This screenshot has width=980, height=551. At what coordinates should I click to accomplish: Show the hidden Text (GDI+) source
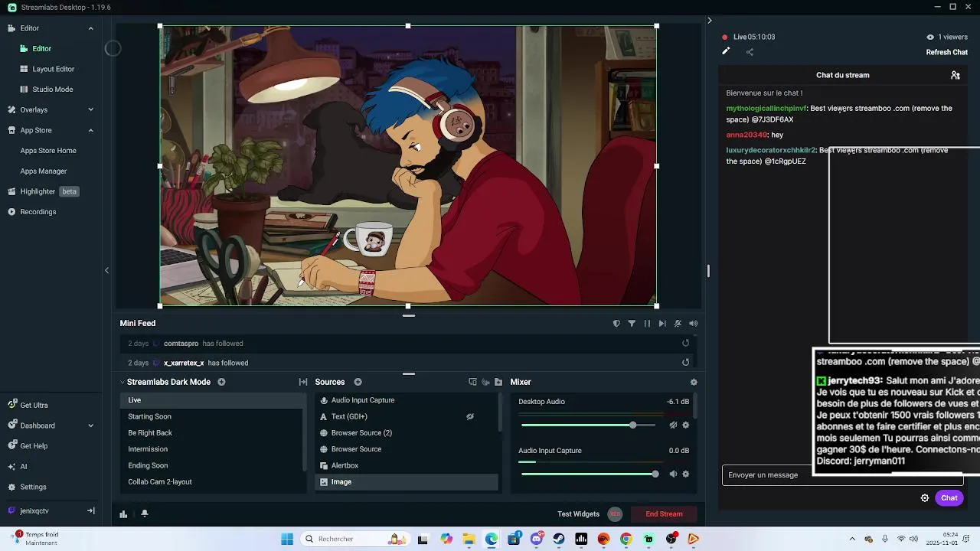[470, 417]
